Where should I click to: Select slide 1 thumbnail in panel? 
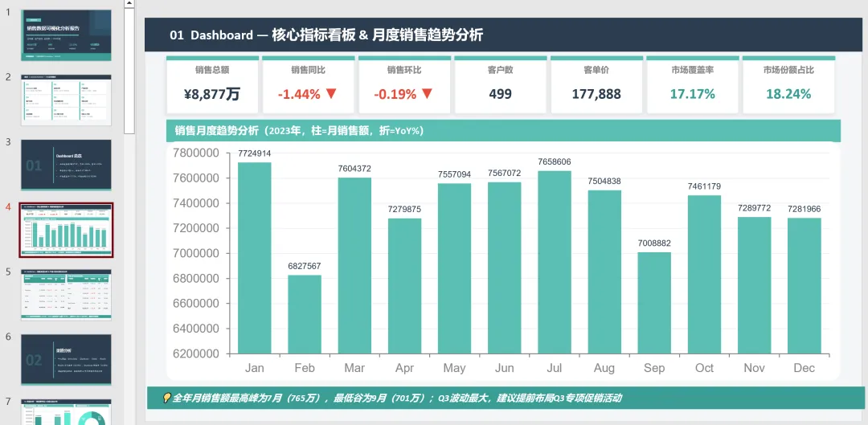(x=66, y=35)
